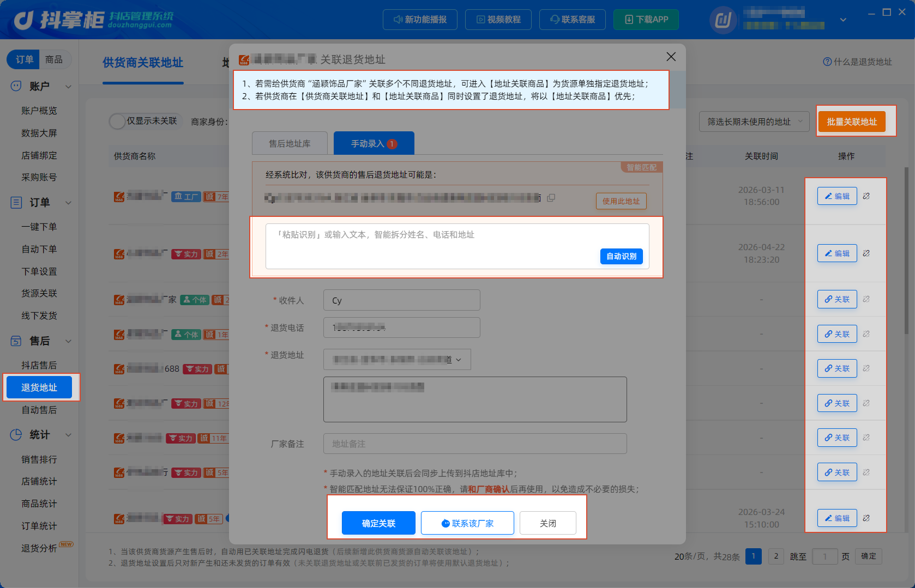The image size is (915, 588).
Task: Copy the matched address with copy icon
Action: pyautogui.click(x=551, y=198)
